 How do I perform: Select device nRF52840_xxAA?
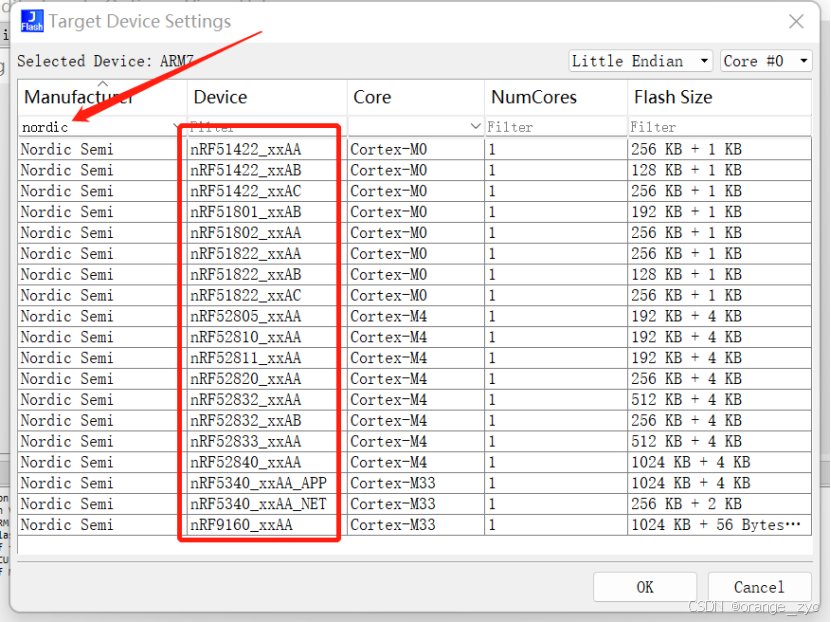coord(245,462)
